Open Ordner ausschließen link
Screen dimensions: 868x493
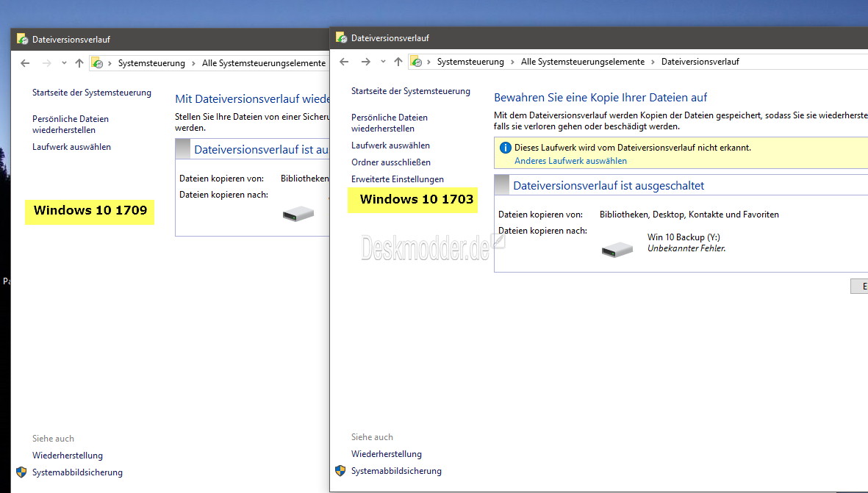point(391,162)
